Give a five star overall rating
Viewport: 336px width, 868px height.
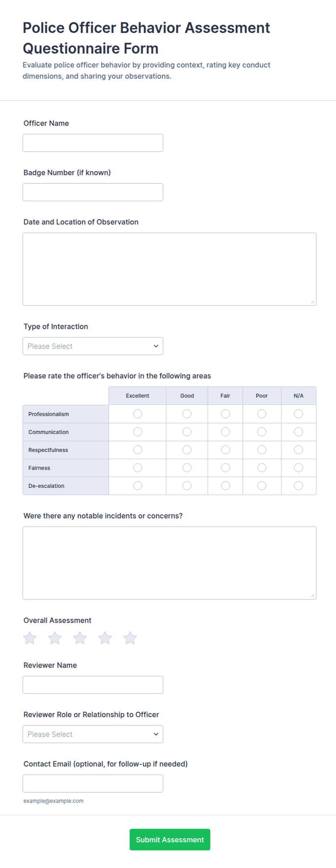coord(130,638)
